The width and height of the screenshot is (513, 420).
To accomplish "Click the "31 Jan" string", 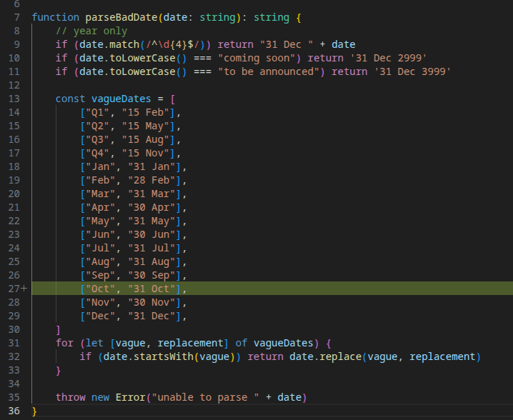I will click(x=151, y=167).
